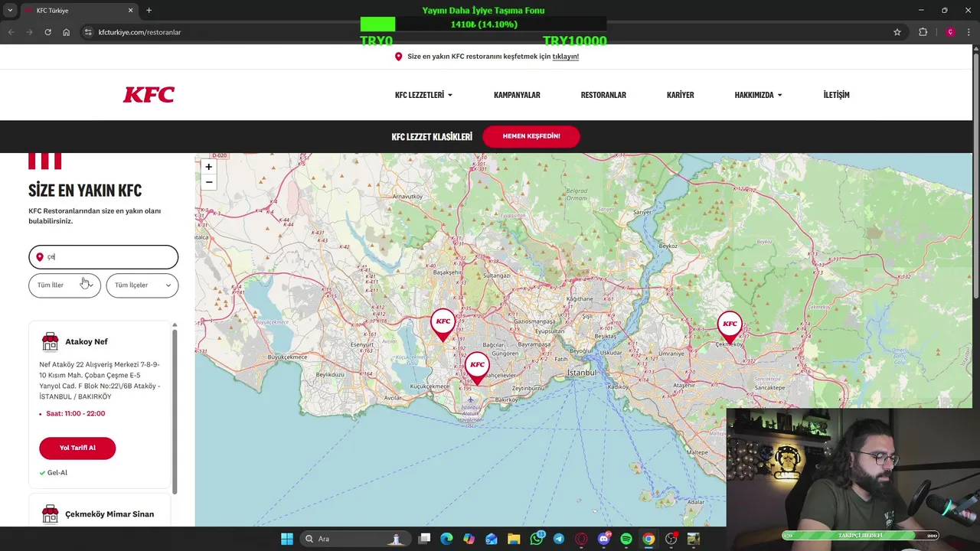Screen dimensions: 980x551
Task: Click the Atakoy Nef restaurant icon
Action: pyautogui.click(x=51, y=341)
